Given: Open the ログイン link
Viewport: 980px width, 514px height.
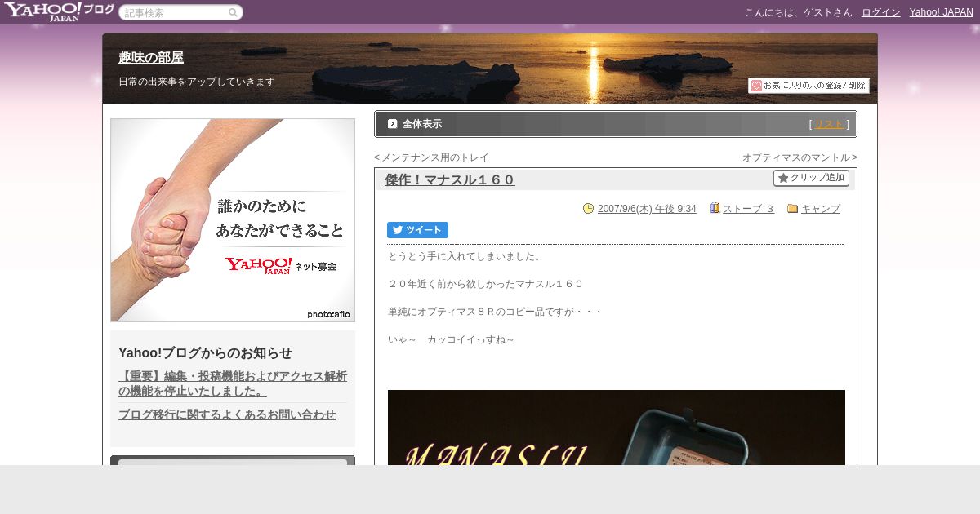Looking at the screenshot, I should tap(880, 12).
